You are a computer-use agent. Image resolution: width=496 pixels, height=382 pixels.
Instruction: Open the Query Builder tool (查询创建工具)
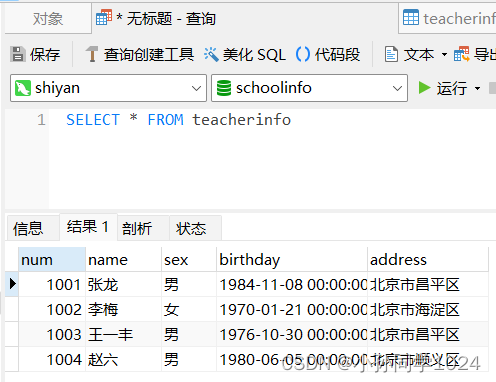coord(139,54)
